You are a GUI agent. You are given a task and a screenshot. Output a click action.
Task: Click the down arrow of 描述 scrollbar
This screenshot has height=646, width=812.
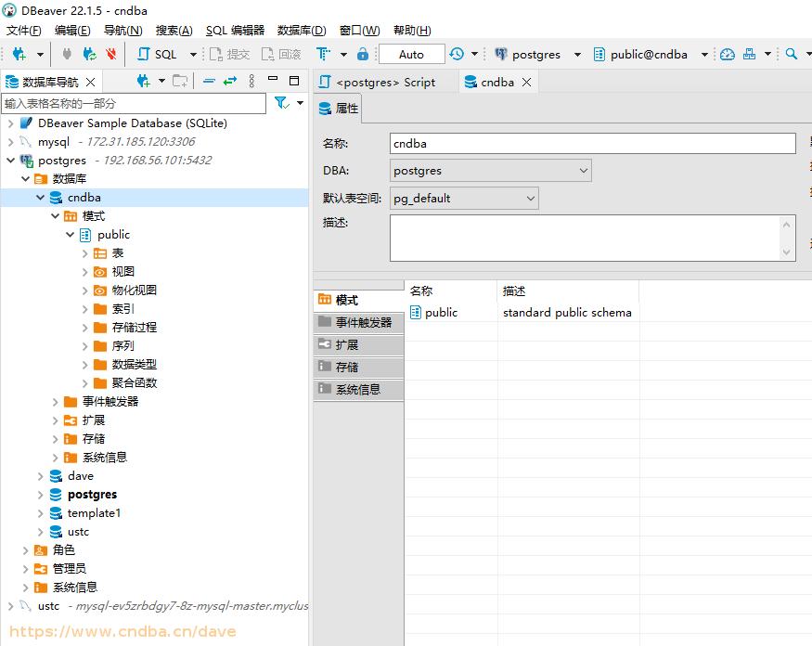coord(786,252)
